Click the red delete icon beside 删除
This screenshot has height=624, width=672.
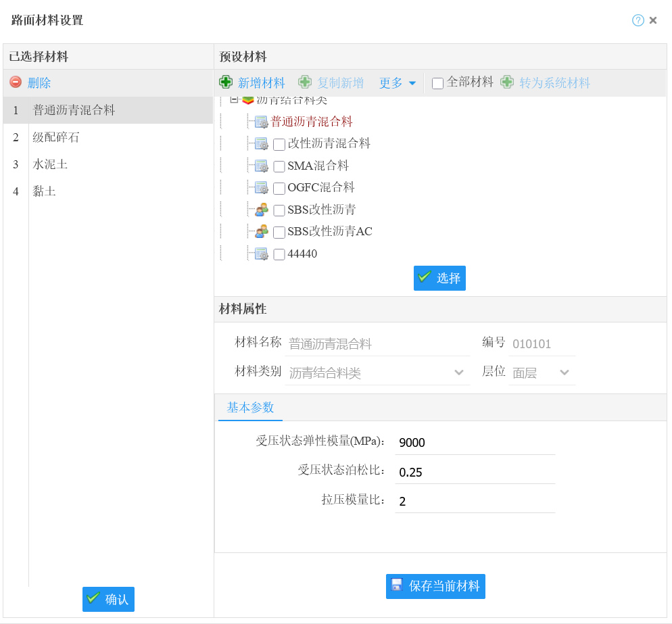coord(16,82)
